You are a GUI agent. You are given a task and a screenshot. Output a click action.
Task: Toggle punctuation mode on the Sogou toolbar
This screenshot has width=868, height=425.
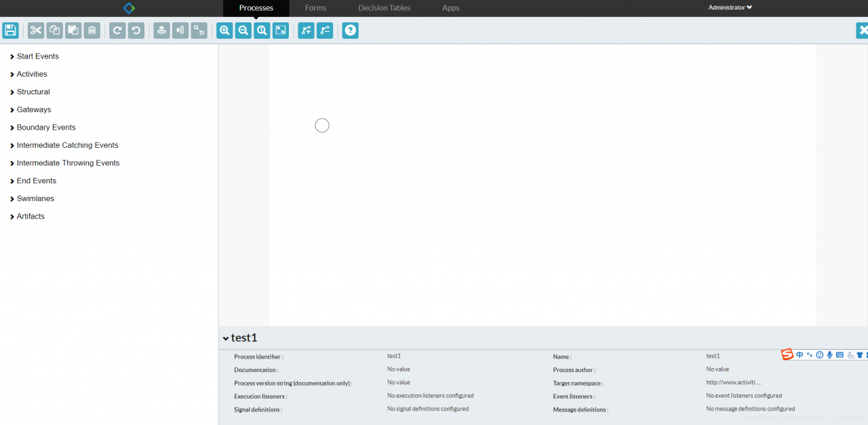click(x=810, y=354)
